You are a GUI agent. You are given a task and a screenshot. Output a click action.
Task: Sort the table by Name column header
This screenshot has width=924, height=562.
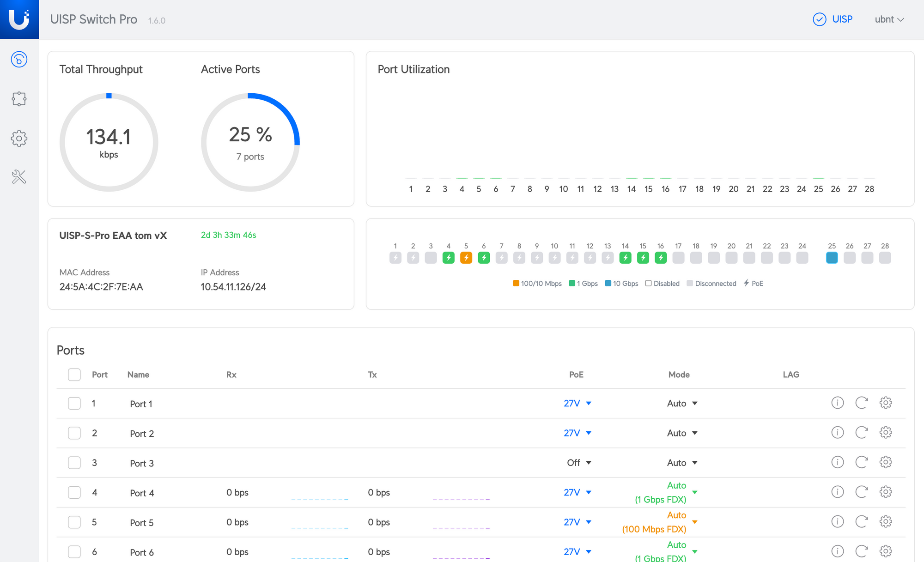[x=138, y=375]
